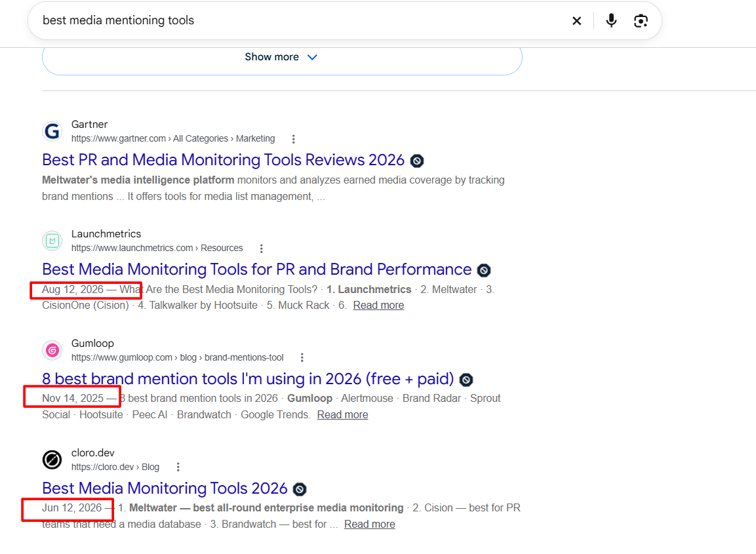The width and height of the screenshot is (756, 554).
Task: Click the Launchmetrics favicon logo
Action: (x=52, y=241)
